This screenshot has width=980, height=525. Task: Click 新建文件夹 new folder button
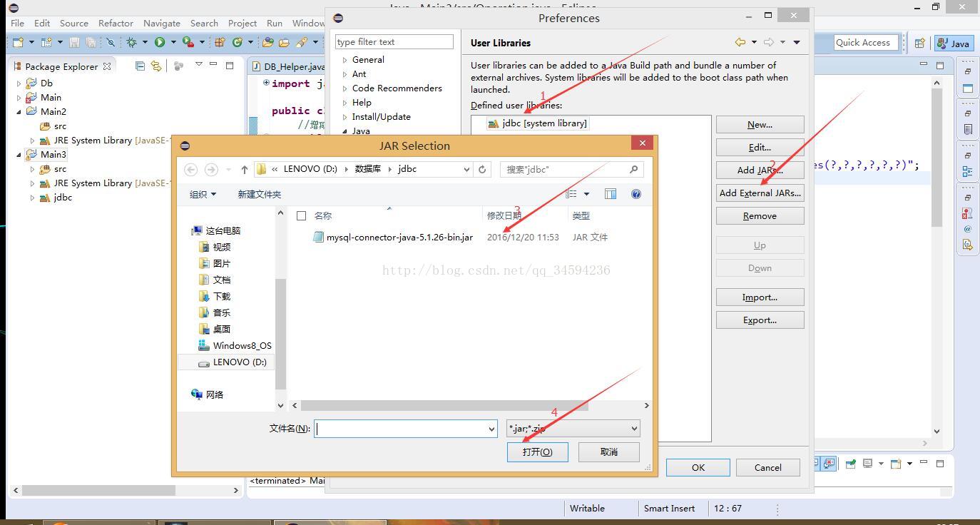(259, 194)
